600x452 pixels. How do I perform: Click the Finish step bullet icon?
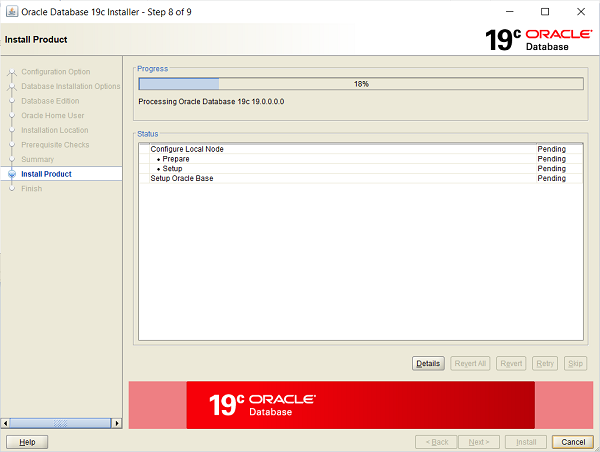coord(12,189)
